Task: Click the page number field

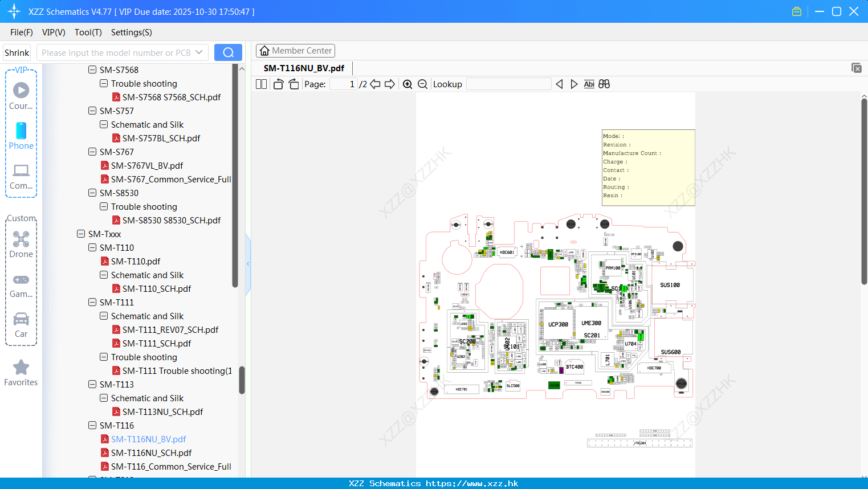Action: click(344, 84)
